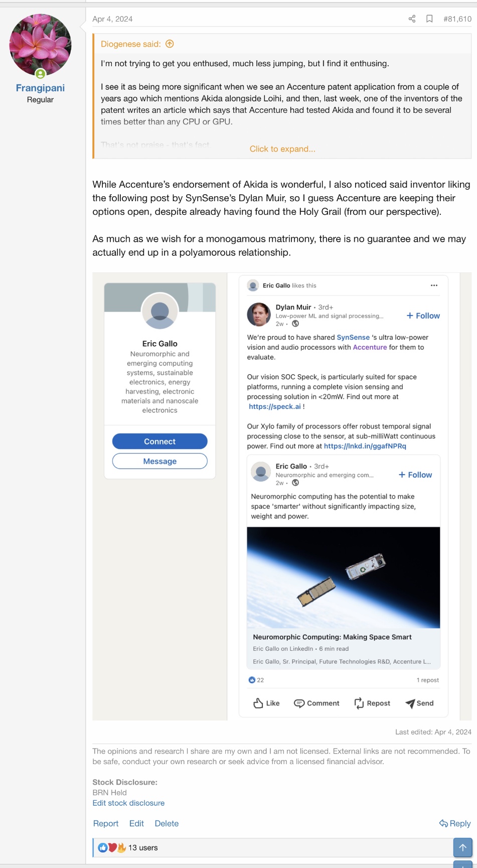Bookmark this post using the bookmark icon
The height and width of the screenshot is (868, 477).
[429, 19]
